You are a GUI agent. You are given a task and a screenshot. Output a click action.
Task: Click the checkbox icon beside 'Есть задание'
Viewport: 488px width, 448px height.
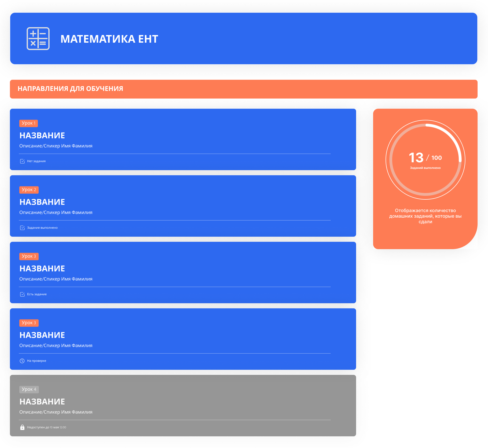(x=22, y=294)
